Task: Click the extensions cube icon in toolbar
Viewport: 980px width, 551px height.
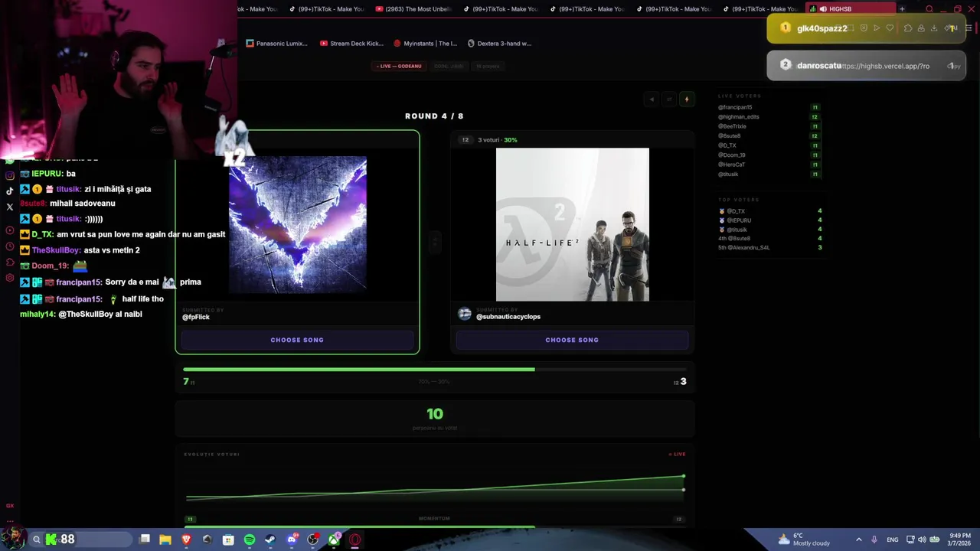Action: pyautogui.click(x=908, y=28)
